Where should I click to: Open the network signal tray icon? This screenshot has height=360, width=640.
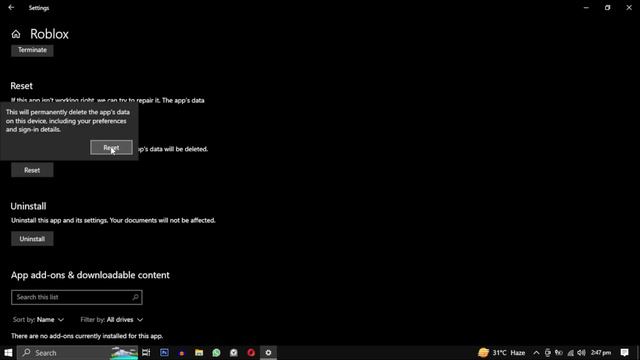(571, 353)
